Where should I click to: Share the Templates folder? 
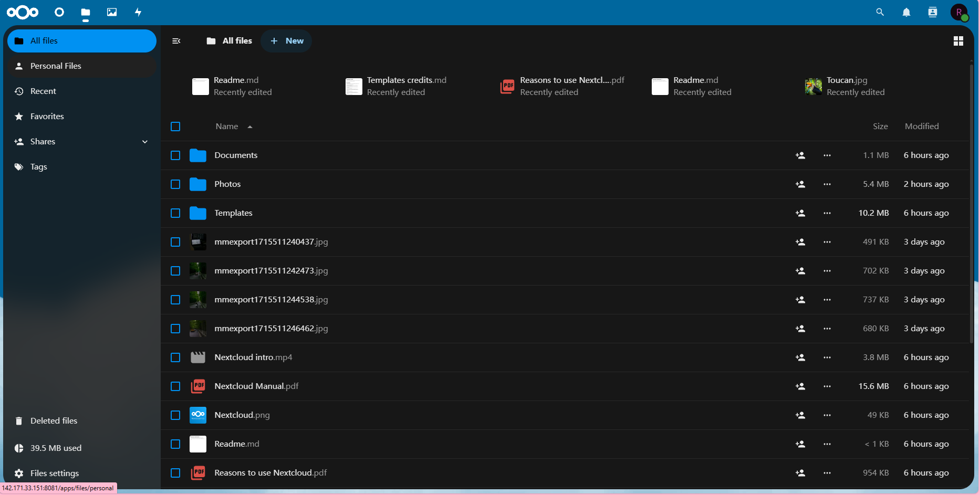tap(800, 213)
